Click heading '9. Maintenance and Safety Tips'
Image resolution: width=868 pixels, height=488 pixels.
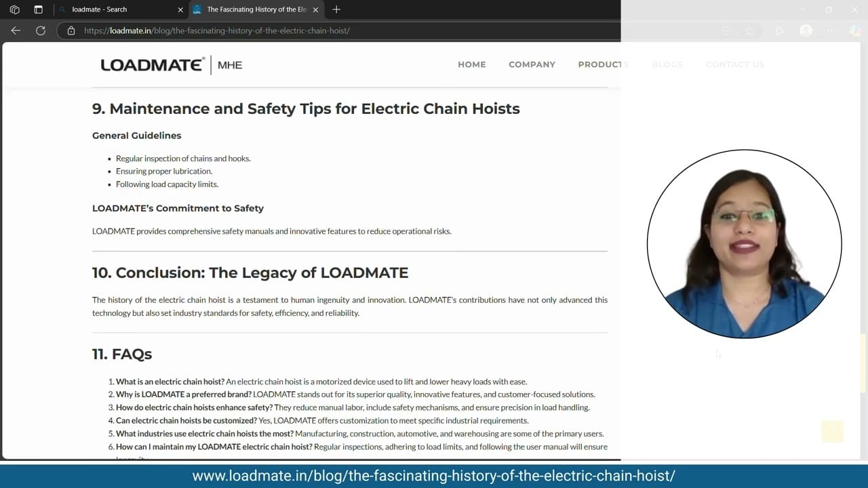click(306, 108)
